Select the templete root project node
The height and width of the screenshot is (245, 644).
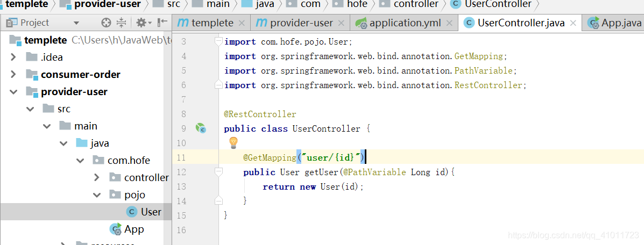46,40
